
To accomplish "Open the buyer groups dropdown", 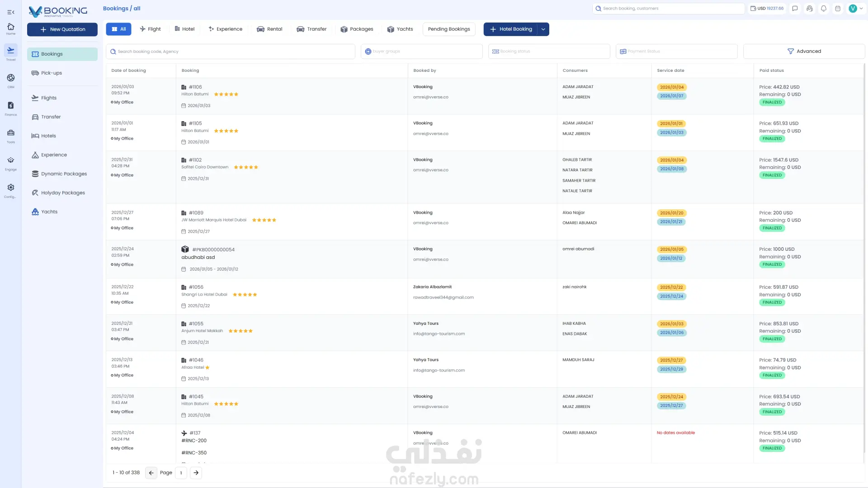I will (421, 52).
